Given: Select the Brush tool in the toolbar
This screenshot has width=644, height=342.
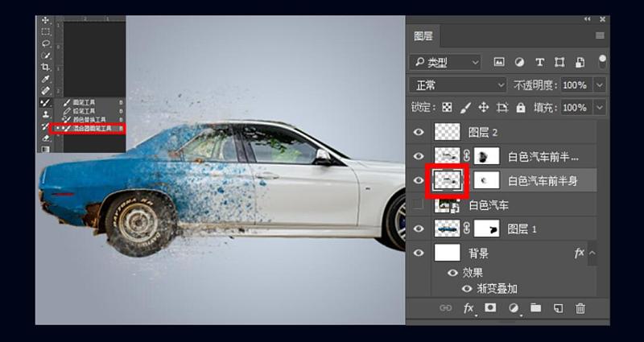Looking at the screenshot, I should tap(46, 103).
